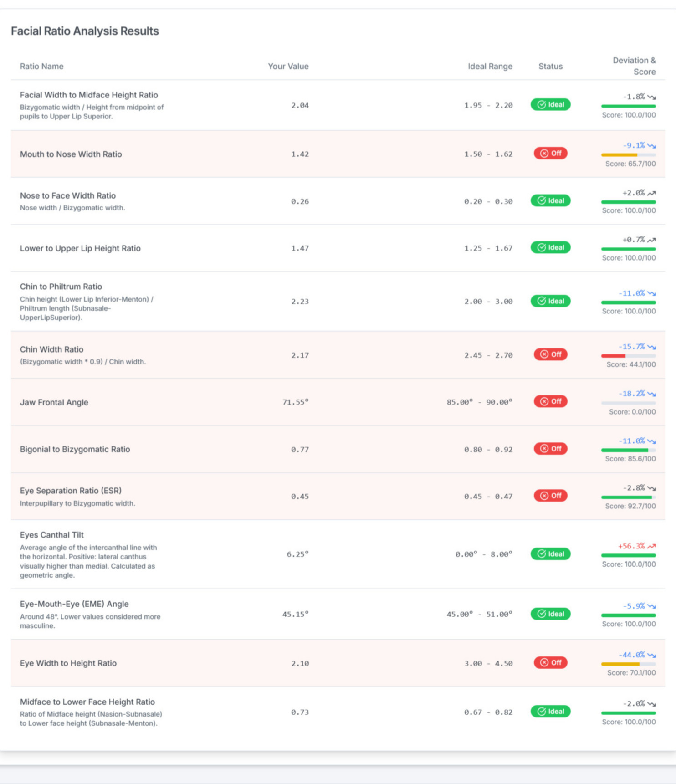The height and width of the screenshot is (784, 676).
Task: Open Mouth to Nose Width Ratio details
Action: [71, 154]
